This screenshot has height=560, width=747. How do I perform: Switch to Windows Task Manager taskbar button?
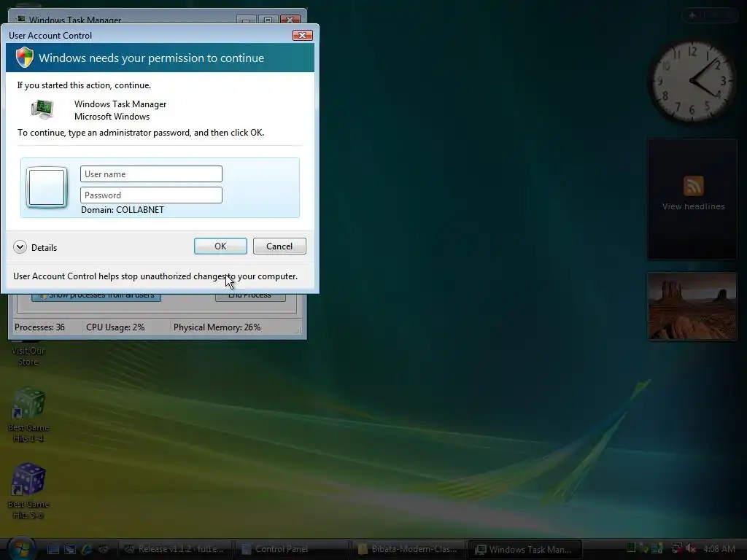(525, 549)
